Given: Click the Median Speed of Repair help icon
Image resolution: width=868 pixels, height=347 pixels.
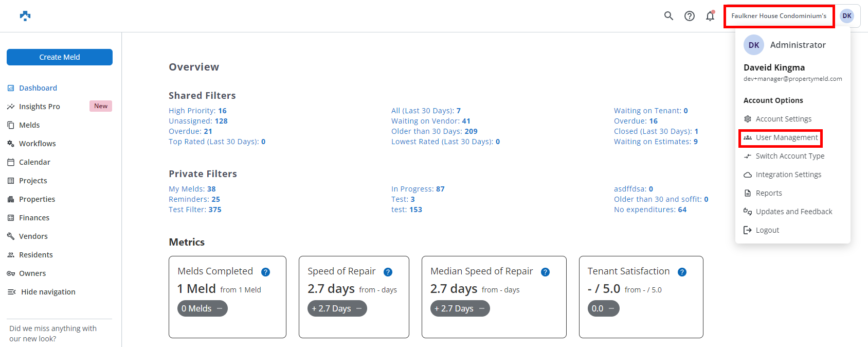Looking at the screenshot, I should click(545, 272).
